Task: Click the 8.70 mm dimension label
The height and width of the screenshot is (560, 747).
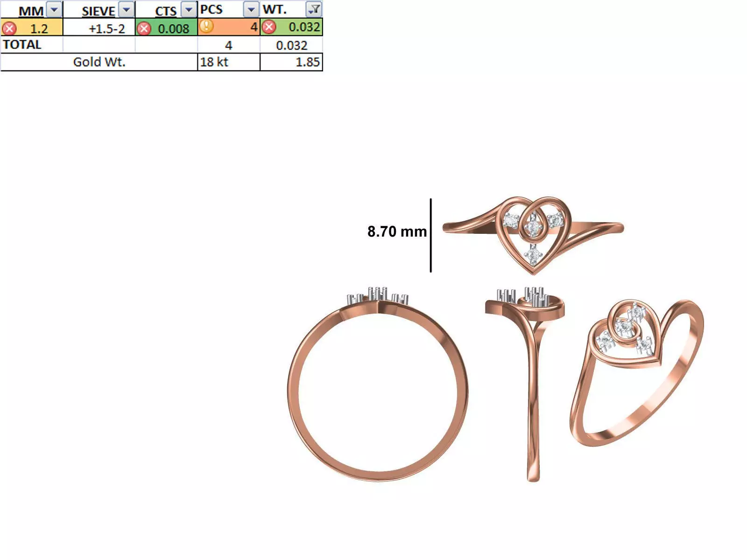Action: coord(397,231)
